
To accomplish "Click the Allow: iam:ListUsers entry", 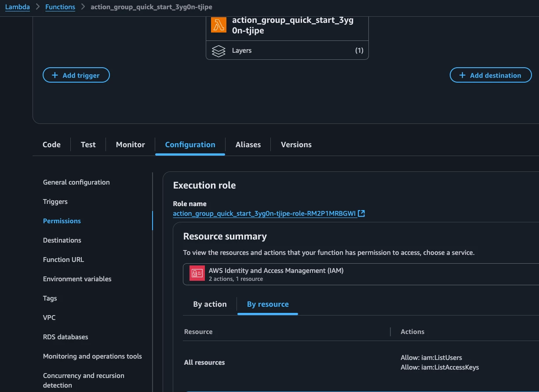I will point(431,358).
